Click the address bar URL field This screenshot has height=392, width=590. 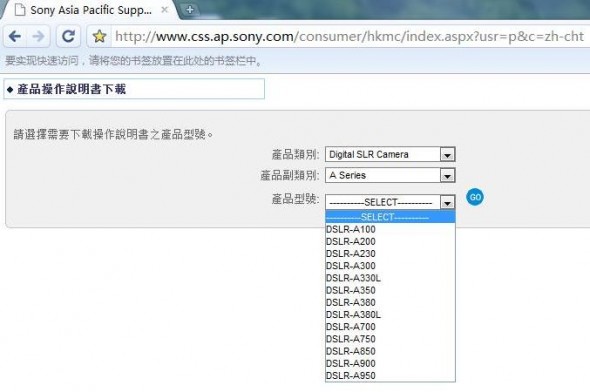point(349,36)
